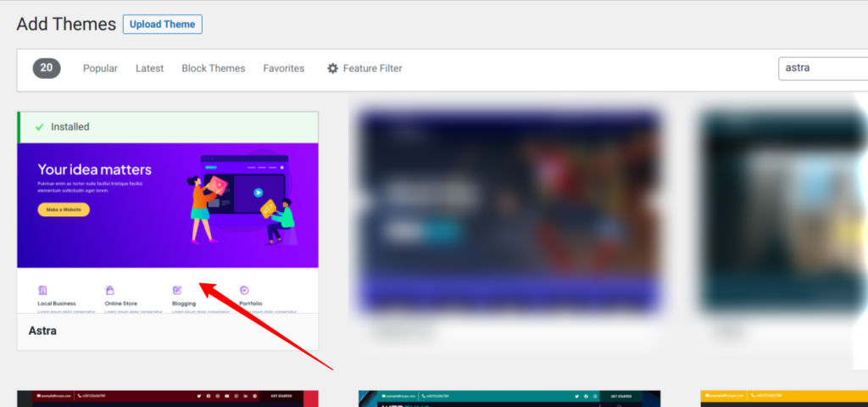The width and height of the screenshot is (868, 407).
Task: Click the Add Themes page heading
Action: click(x=66, y=24)
